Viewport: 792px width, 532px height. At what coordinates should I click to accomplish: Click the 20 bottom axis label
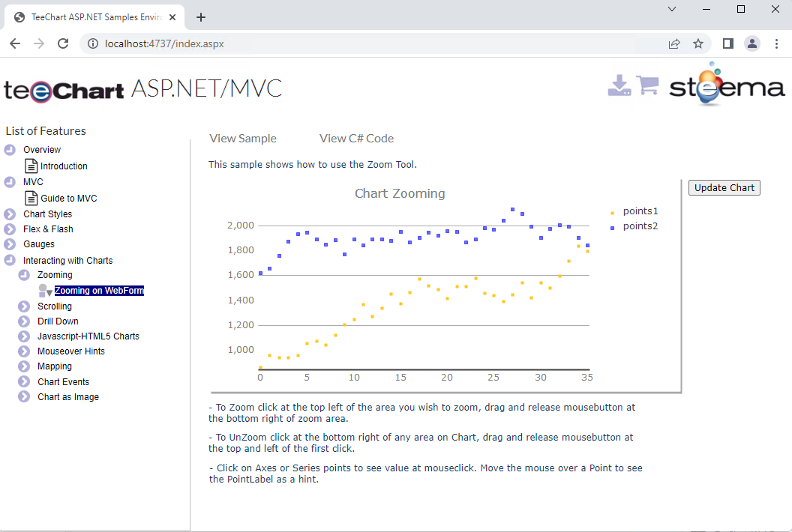pos(447,378)
